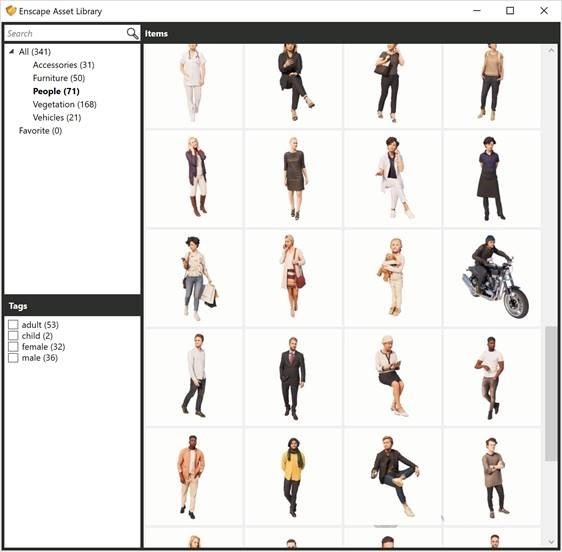Select the man riding motorcycle asset
The width and height of the screenshot is (562, 552).
492,278
